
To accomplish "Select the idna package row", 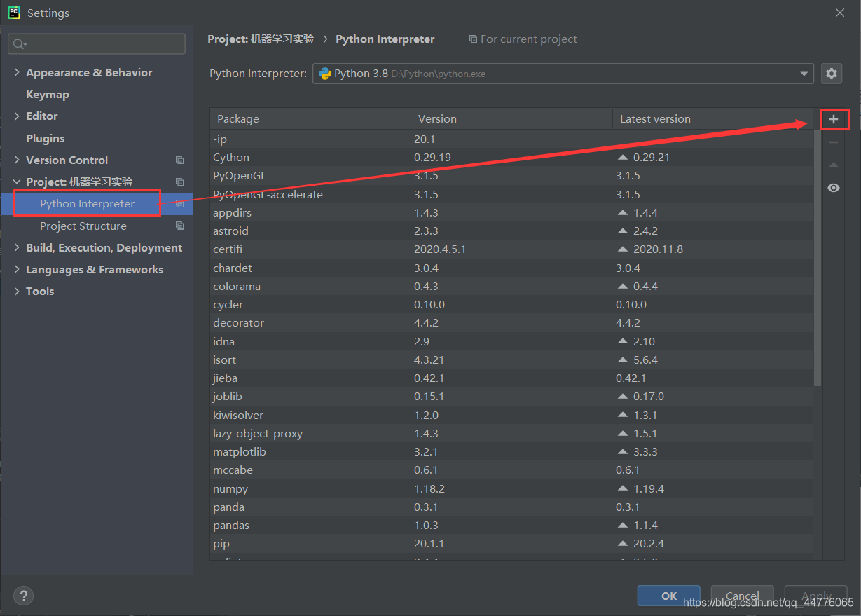I will tap(511, 341).
